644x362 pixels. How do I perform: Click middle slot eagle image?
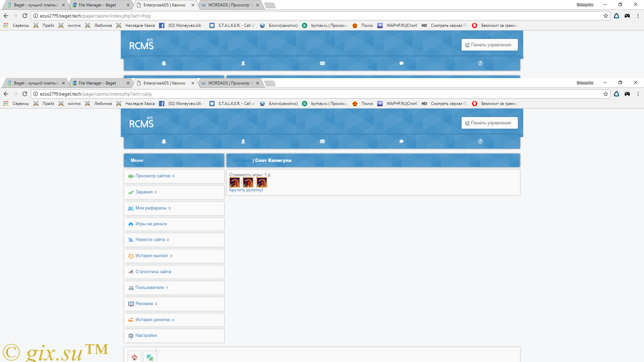pyautogui.click(x=248, y=182)
